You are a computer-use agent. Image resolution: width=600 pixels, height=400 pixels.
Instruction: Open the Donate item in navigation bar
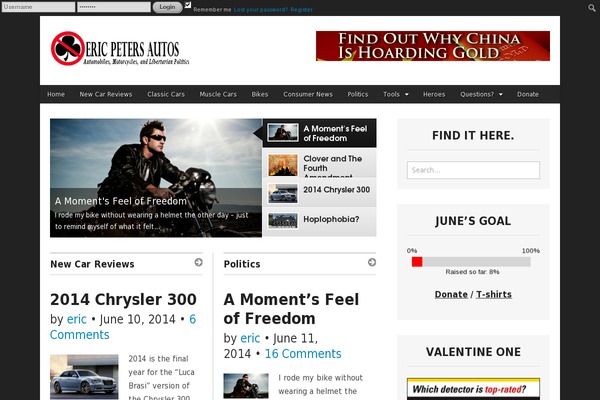[x=528, y=94]
